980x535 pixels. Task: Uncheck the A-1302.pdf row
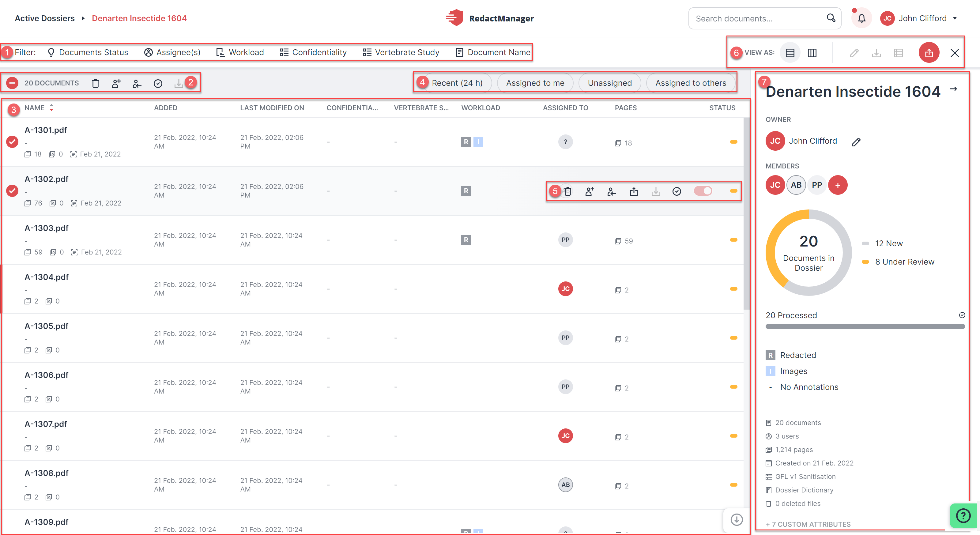[12, 191]
